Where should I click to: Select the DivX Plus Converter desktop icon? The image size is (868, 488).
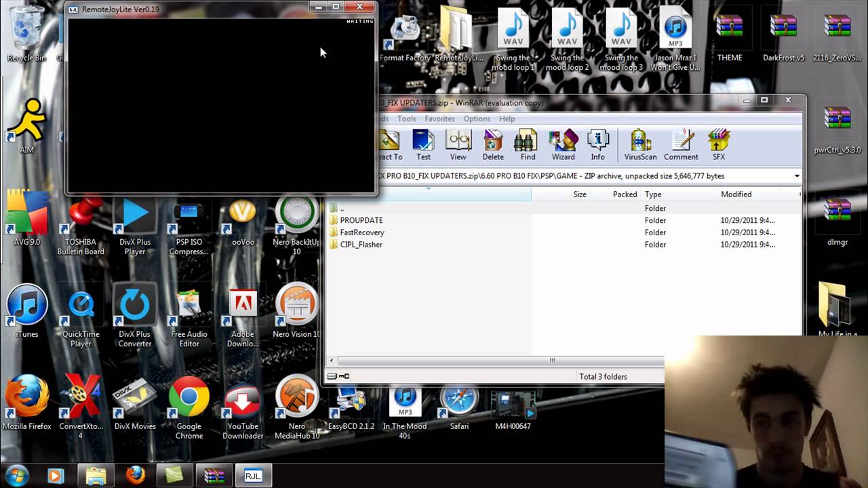pyautogui.click(x=134, y=315)
